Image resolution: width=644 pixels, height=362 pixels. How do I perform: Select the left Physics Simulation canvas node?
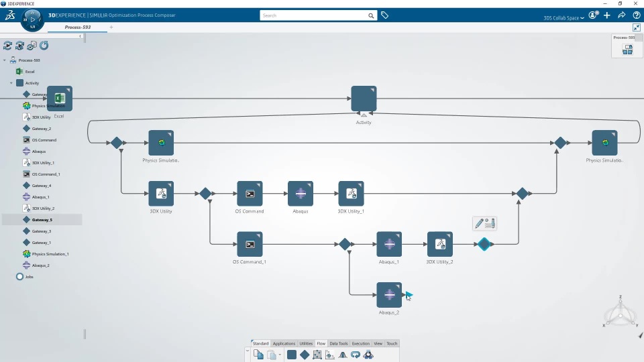click(161, 143)
